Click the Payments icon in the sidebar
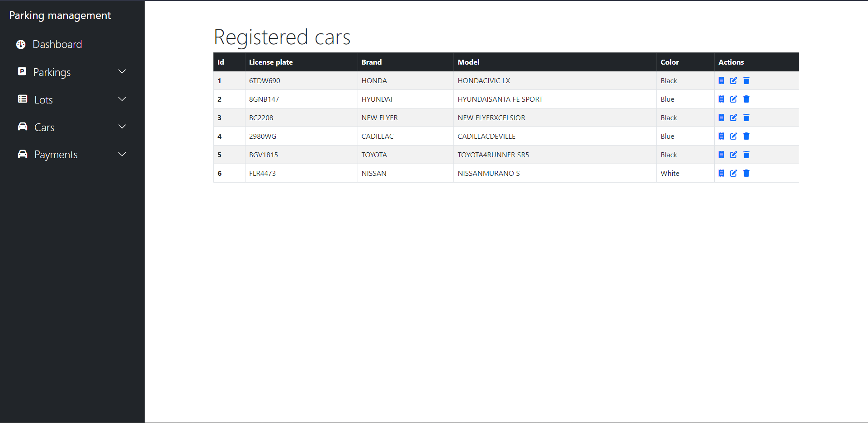This screenshot has width=868, height=423. pyautogui.click(x=22, y=154)
